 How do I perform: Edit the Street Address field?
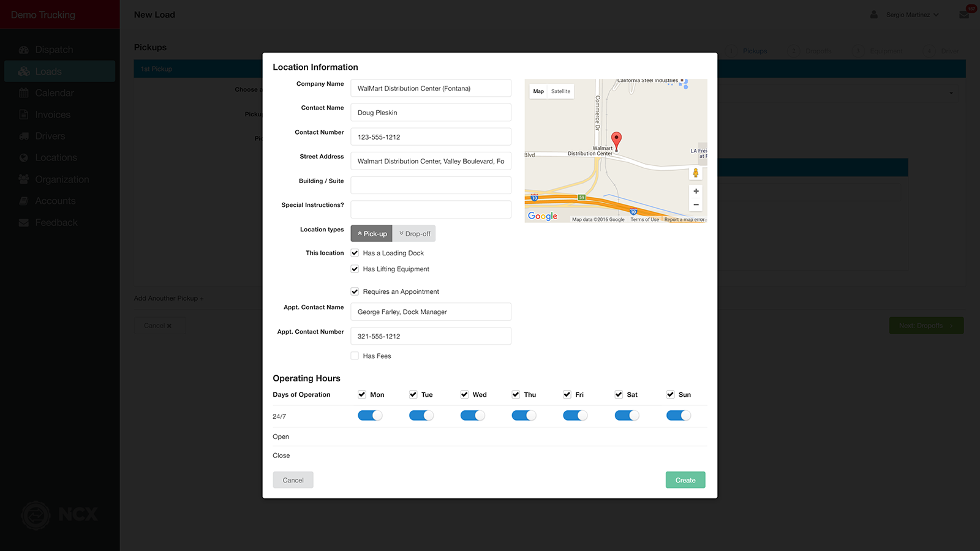pyautogui.click(x=431, y=161)
